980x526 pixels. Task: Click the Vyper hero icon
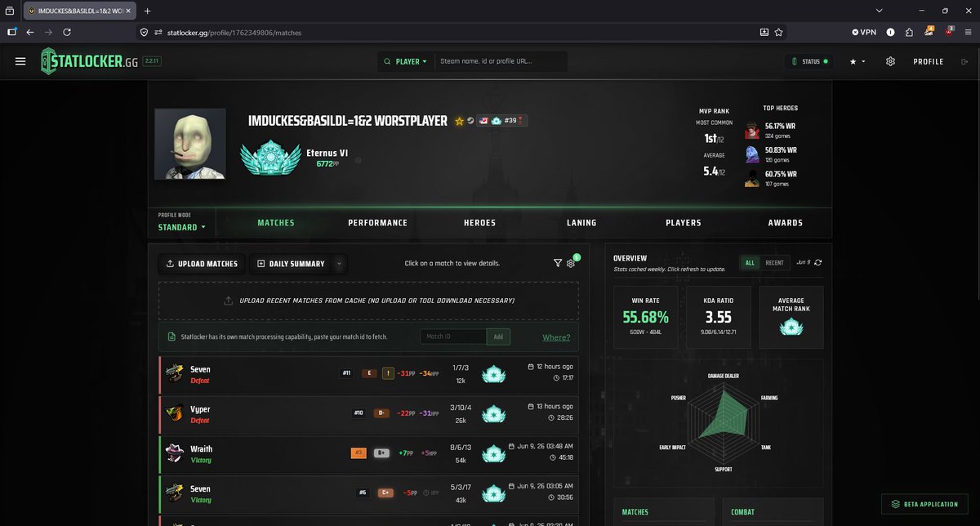coord(176,413)
